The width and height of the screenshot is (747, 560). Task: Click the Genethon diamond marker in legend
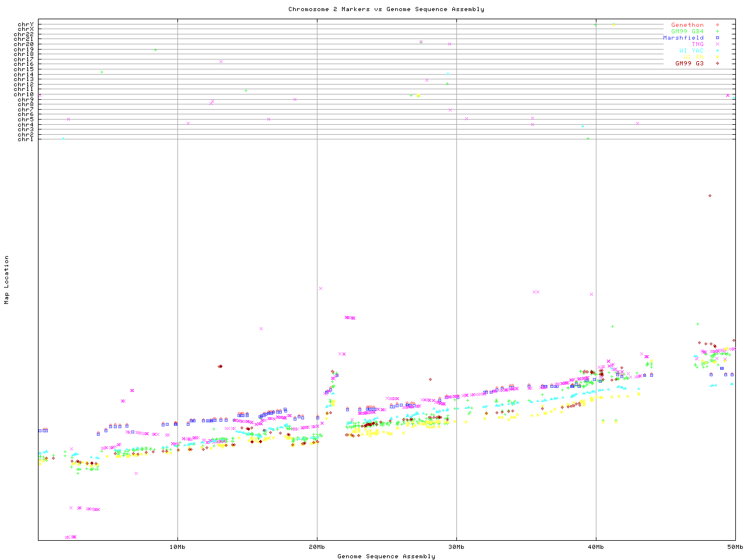[x=717, y=25]
